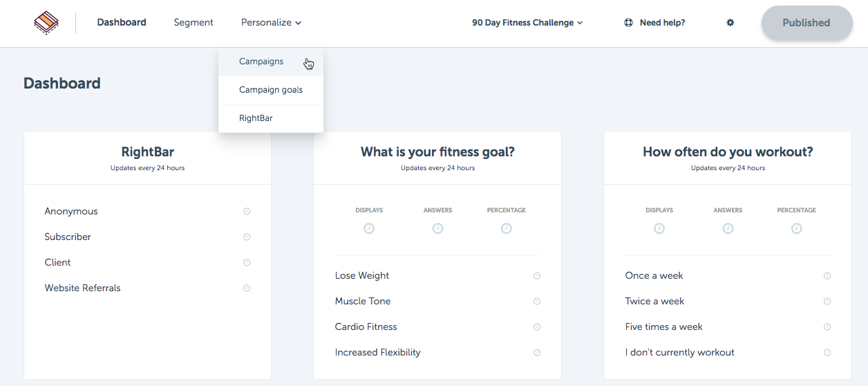Expand the Personalize dropdown menu
868x386 pixels.
tap(271, 23)
